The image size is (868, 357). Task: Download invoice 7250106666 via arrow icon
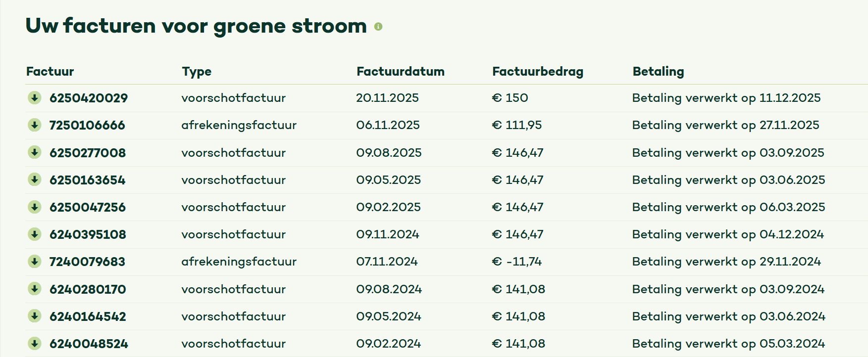point(34,125)
